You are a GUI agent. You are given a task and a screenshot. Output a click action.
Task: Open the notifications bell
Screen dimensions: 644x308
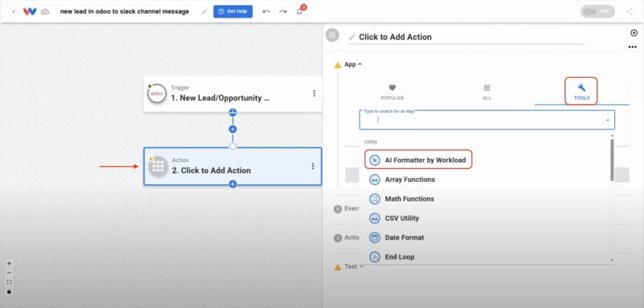(x=300, y=11)
